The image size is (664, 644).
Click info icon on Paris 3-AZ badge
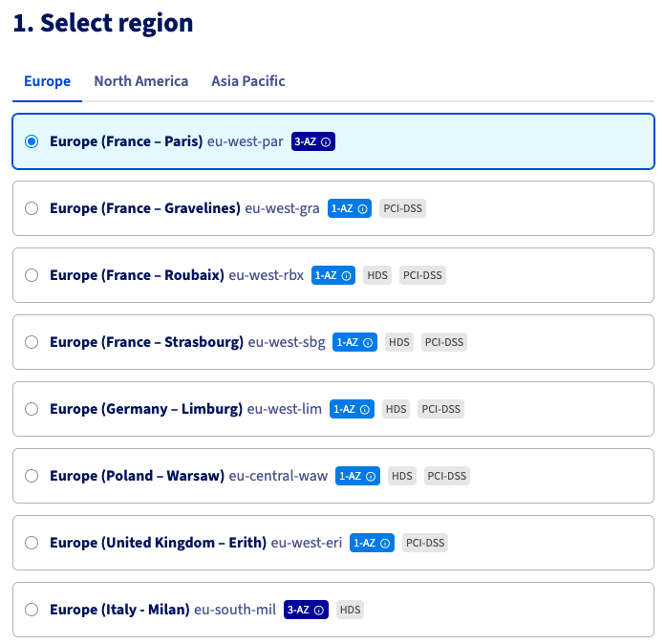click(326, 142)
